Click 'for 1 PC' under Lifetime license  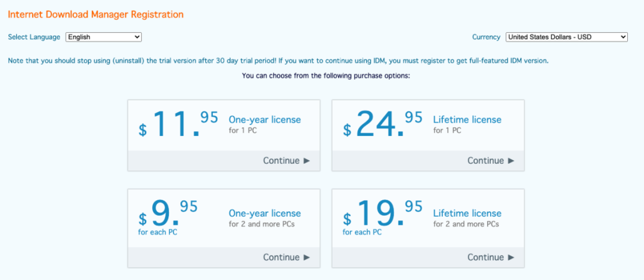(447, 130)
